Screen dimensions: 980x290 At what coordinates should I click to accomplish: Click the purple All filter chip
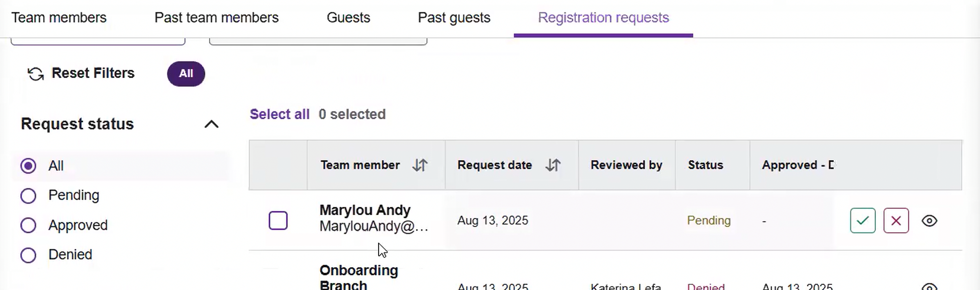[186, 74]
